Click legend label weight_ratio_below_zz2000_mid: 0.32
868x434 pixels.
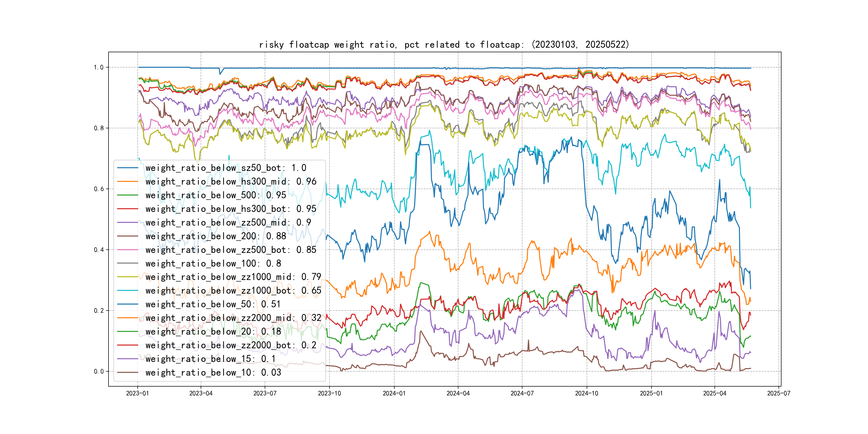click(233, 318)
